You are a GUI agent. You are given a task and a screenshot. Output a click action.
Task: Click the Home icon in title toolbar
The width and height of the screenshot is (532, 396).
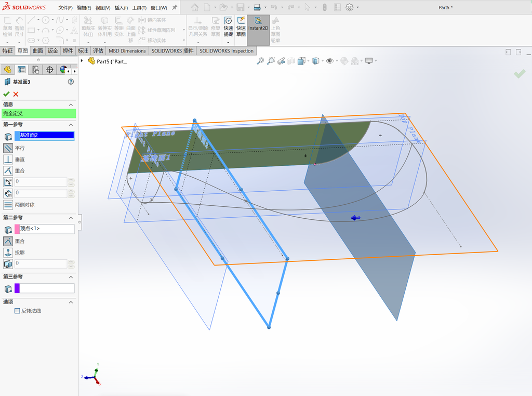point(195,7)
